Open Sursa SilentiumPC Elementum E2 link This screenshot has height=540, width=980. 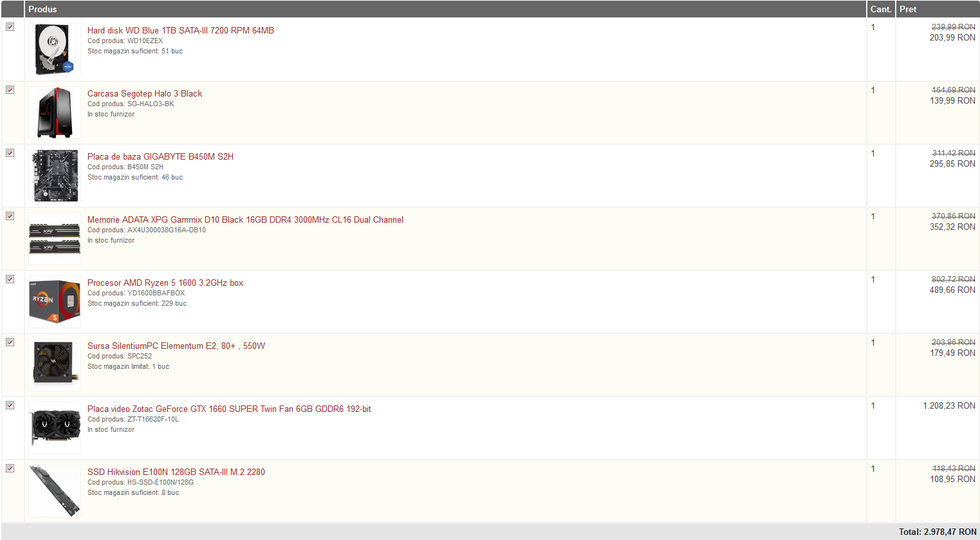point(176,346)
